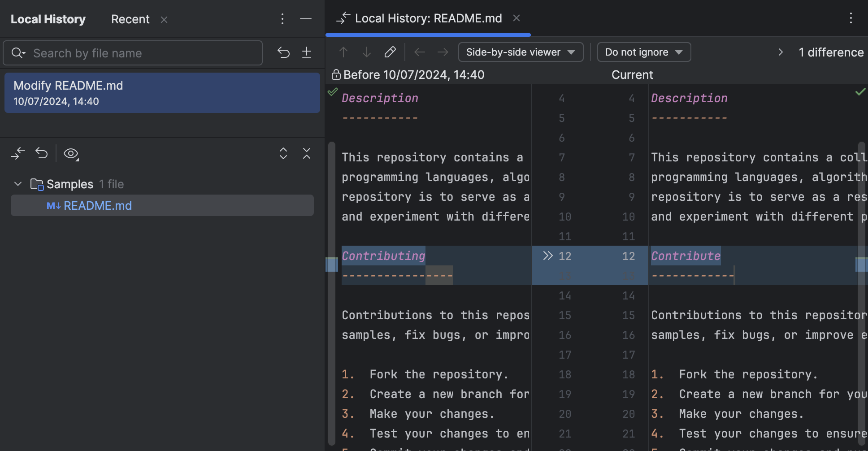Navigate back with the left arrow icon
Viewport: 868px width, 451px height.
click(420, 52)
